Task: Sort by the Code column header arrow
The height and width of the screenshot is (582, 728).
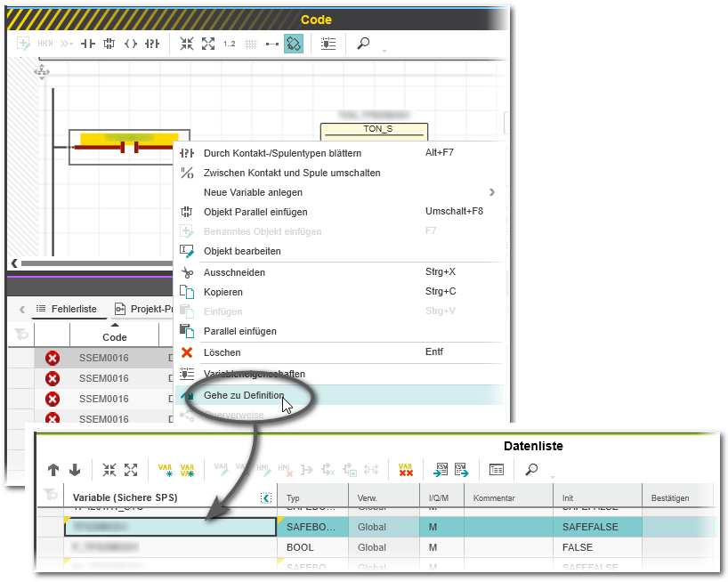Action: point(114,325)
